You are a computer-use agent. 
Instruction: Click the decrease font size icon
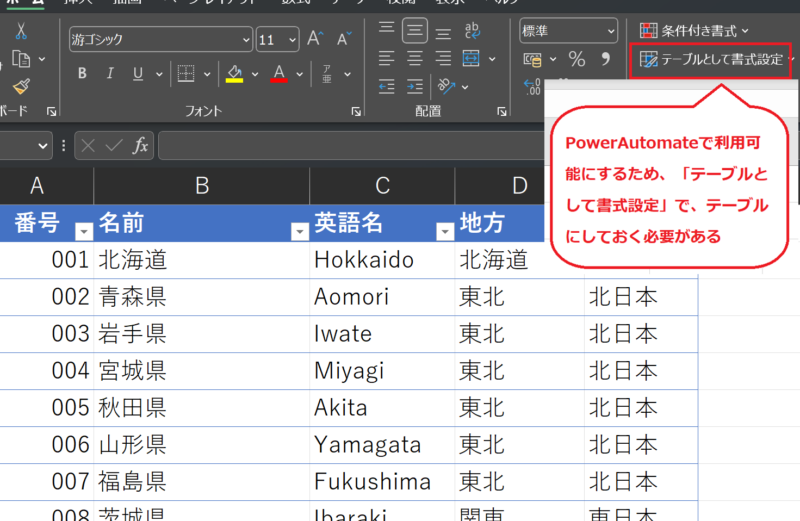pyautogui.click(x=343, y=39)
